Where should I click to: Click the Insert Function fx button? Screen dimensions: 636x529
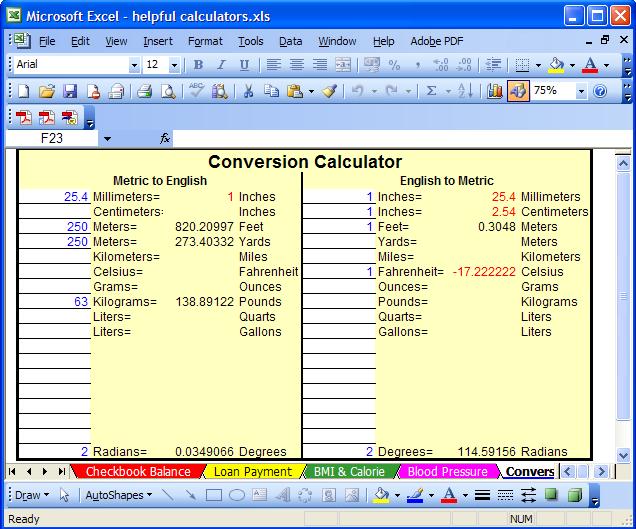coord(165,138)
